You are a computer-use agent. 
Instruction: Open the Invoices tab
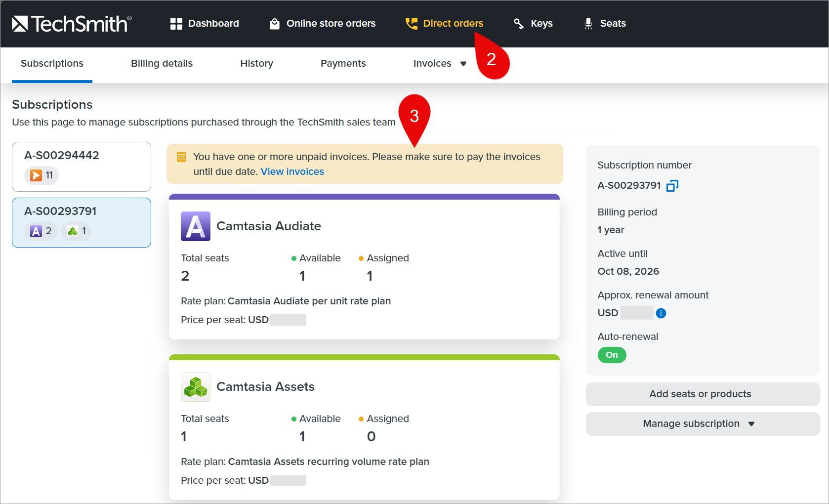432,64
